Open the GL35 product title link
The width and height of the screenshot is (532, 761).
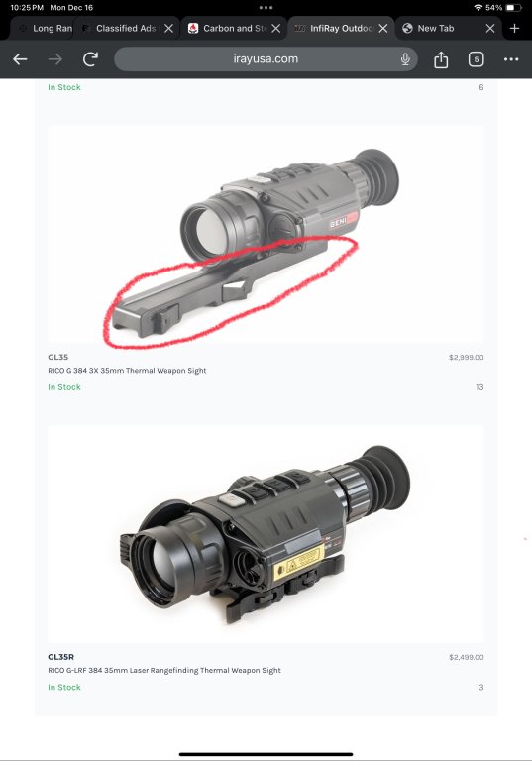pyautogui.click(x=57, y=357)
